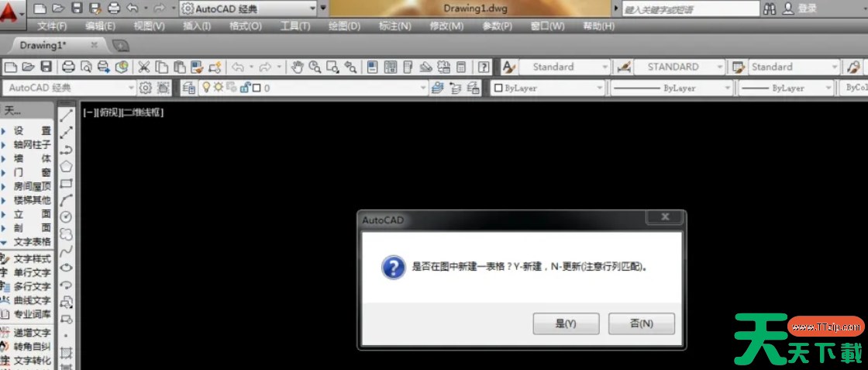The width and height of the screenshot is (868, 370).
Task: Click the Zoom Realtime icon
Action: [315, 67]
